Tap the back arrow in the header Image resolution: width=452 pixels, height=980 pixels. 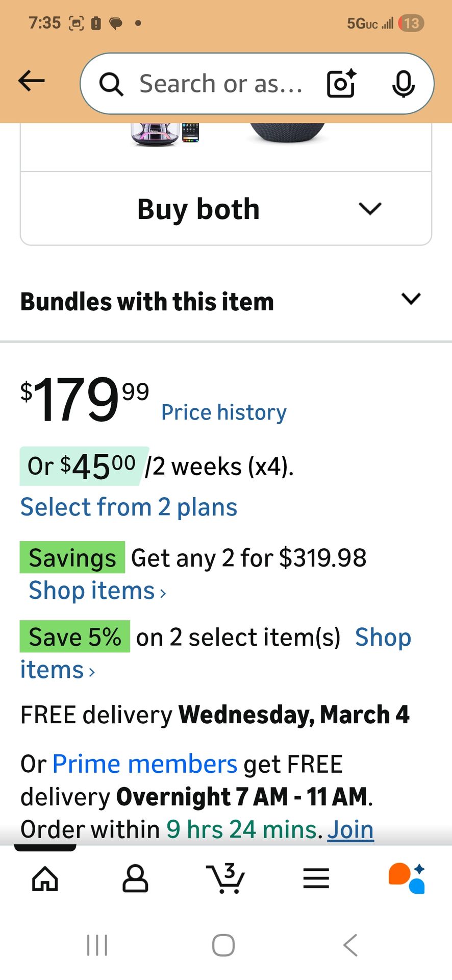(32, 81)
